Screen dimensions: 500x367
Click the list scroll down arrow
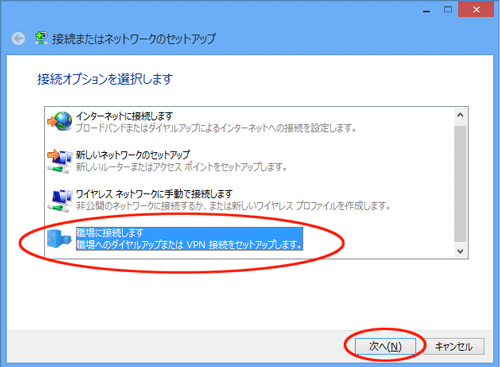(460, 251)
